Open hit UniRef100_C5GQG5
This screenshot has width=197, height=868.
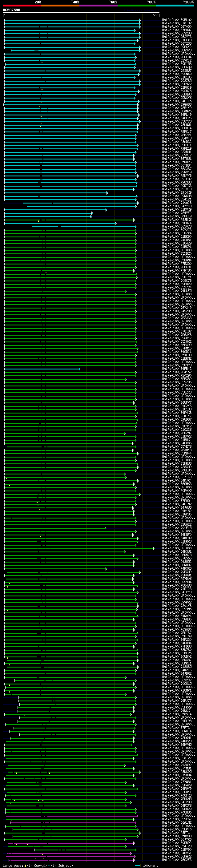pos(177,619)
